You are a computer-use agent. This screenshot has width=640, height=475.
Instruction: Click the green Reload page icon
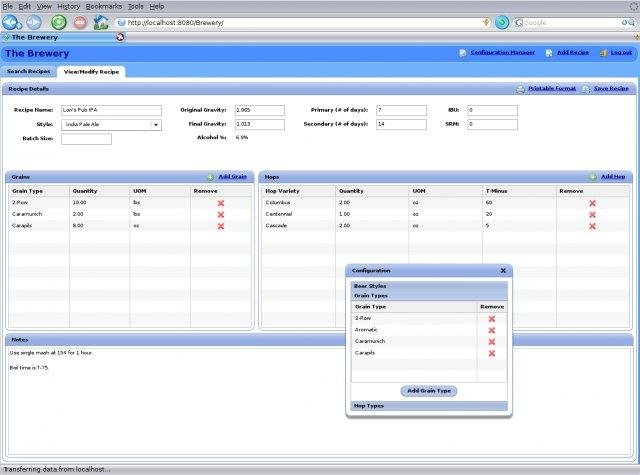click(x=58, y=22)
